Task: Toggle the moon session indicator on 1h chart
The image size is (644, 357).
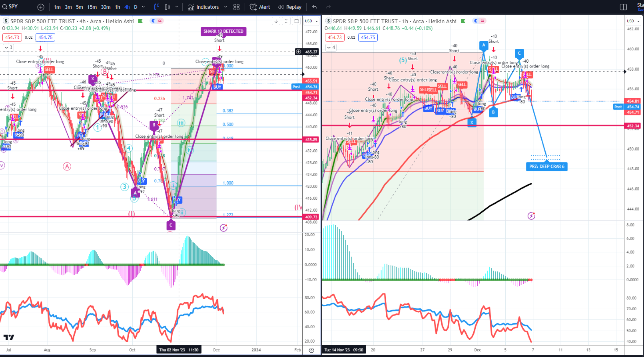Action: pos(476,21)
